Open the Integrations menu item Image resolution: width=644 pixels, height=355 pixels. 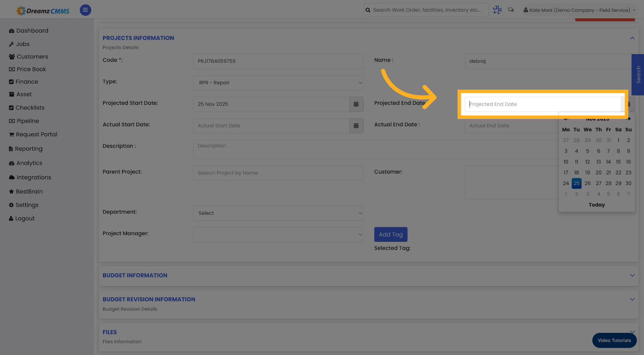click(x=34, y=177)
